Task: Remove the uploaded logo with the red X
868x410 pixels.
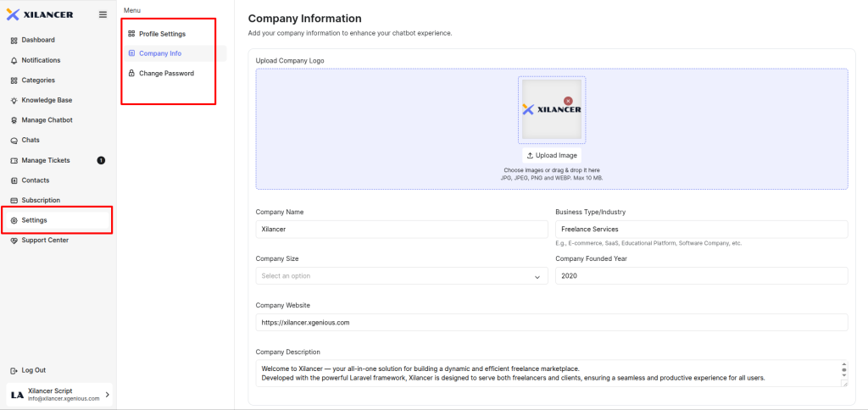Action: click(x=568, y=101)
